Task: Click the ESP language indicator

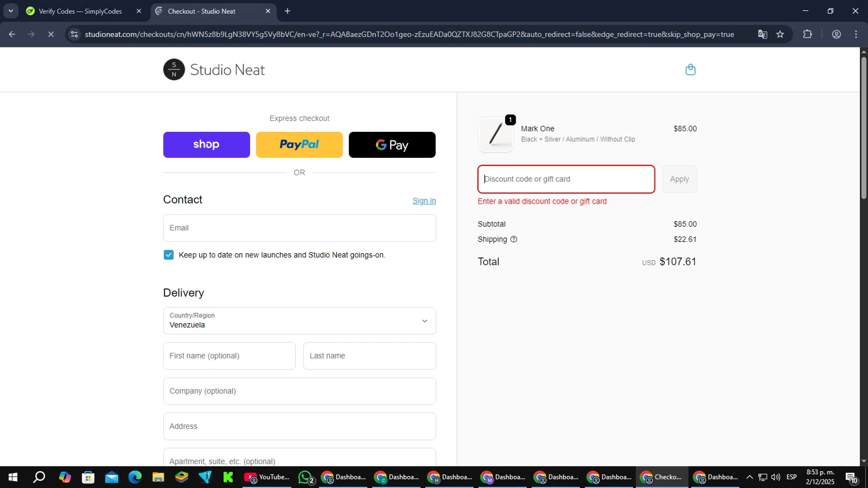Action: tap(792, 477)
